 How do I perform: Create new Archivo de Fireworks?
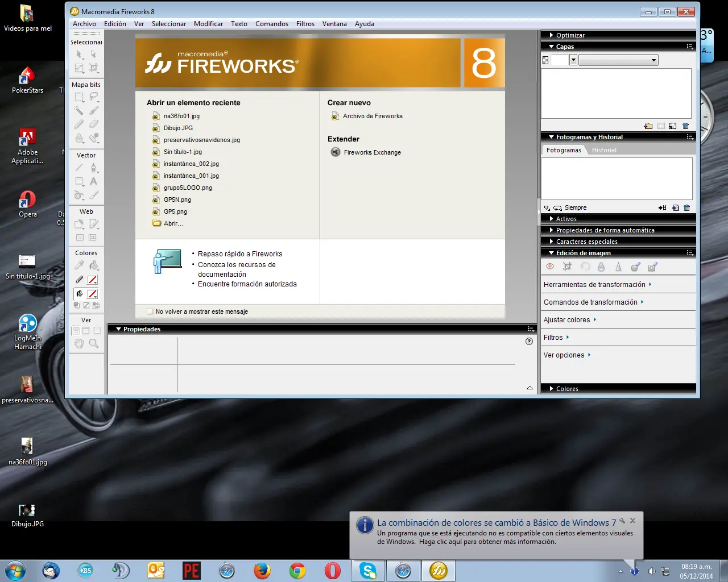(x=373, y=116)
